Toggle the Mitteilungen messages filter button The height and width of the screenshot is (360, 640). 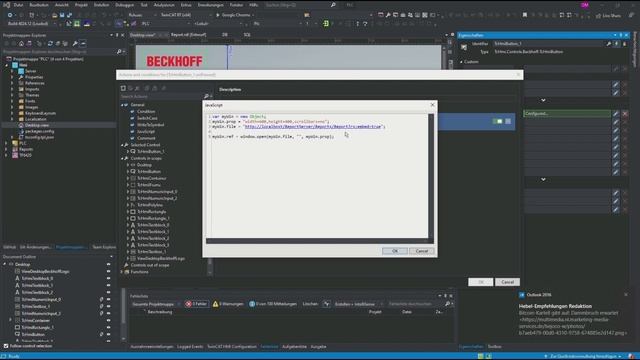(x=273, y=304)
